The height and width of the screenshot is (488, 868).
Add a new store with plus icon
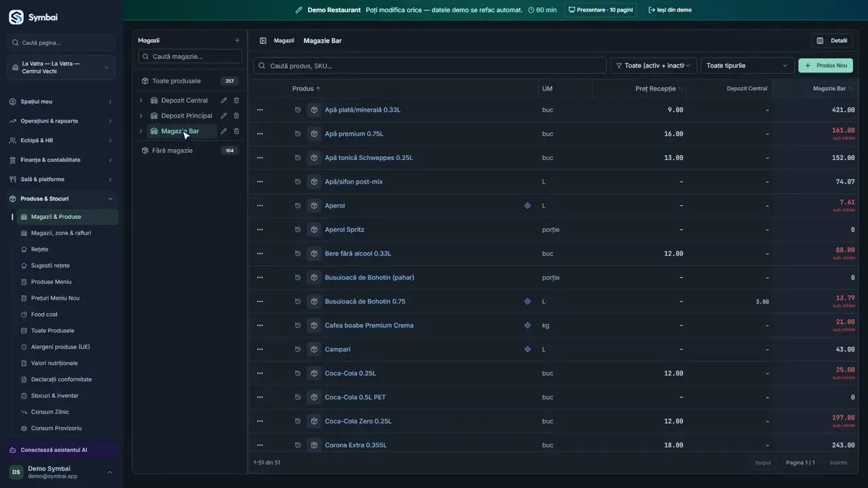pyautogui.click(x=237, y=41)
